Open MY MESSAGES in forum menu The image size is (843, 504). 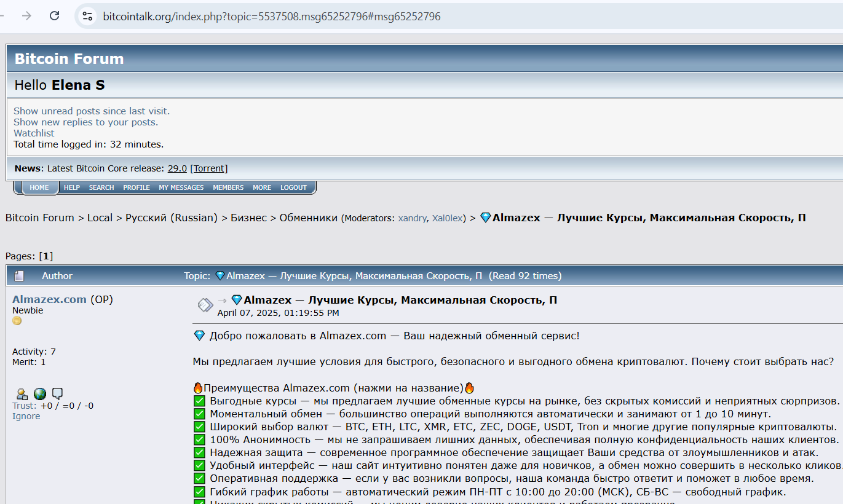pyautogui.click(x=181, y=187)
